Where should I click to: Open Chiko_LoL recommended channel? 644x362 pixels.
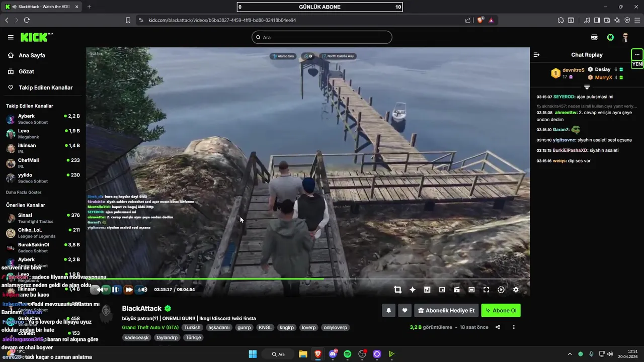click(43, 233)
